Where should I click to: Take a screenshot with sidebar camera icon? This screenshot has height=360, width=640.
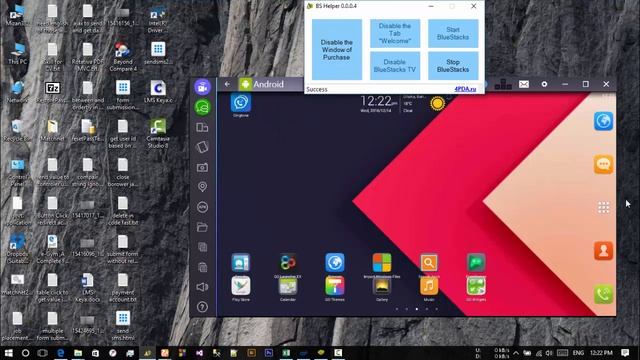[202, 167]
